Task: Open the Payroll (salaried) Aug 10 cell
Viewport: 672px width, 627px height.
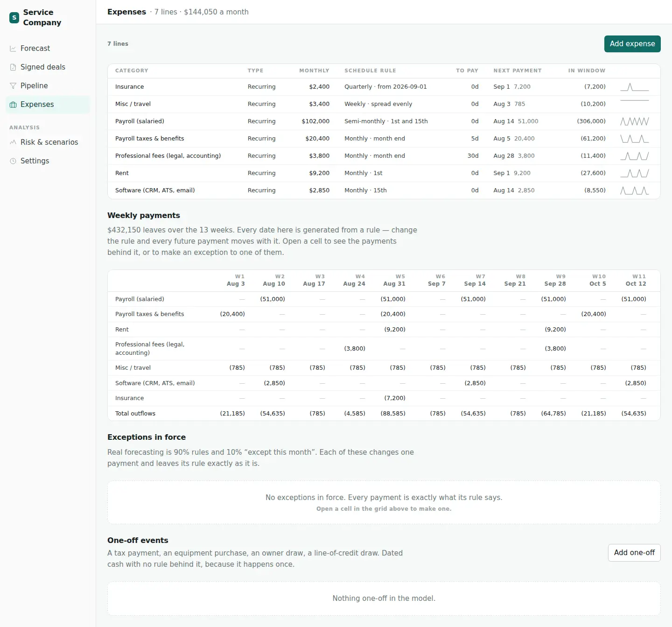Action: (x=273, y=299)
